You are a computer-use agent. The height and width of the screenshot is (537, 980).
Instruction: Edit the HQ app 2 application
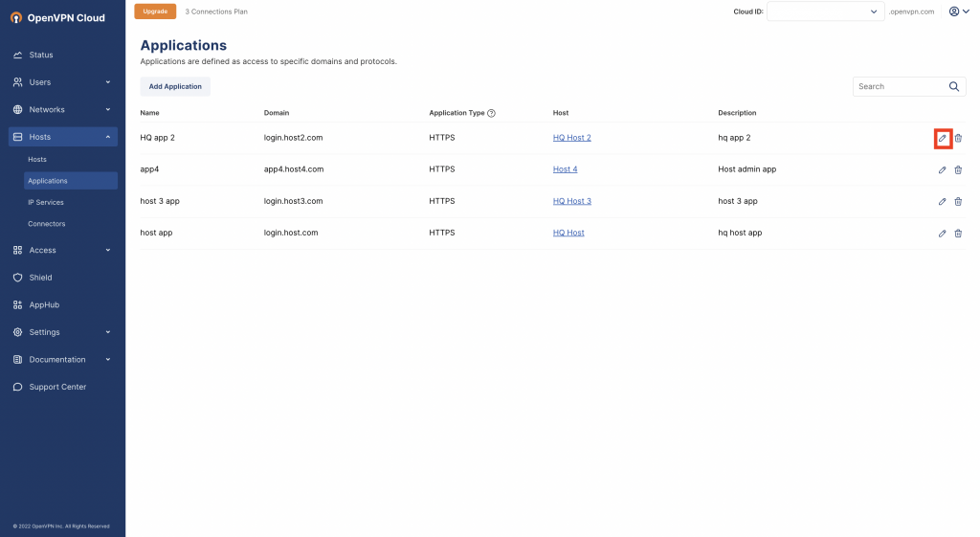pos(943,138)
